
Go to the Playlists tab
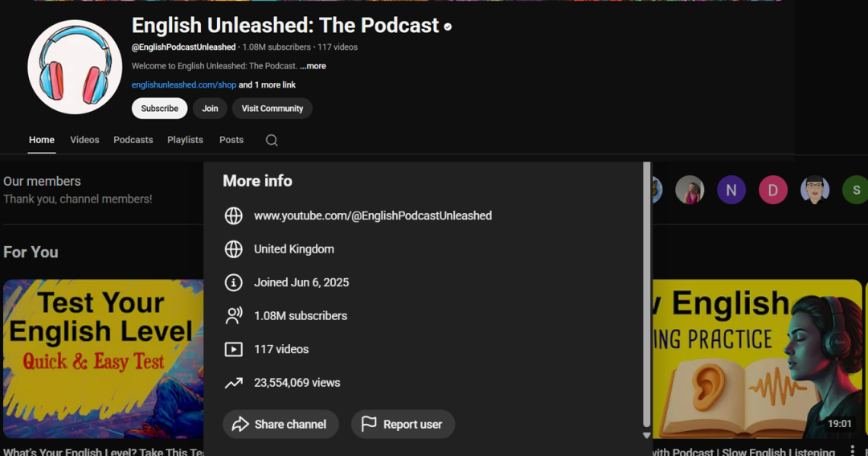pyautogui.click(x=185, y=140)
